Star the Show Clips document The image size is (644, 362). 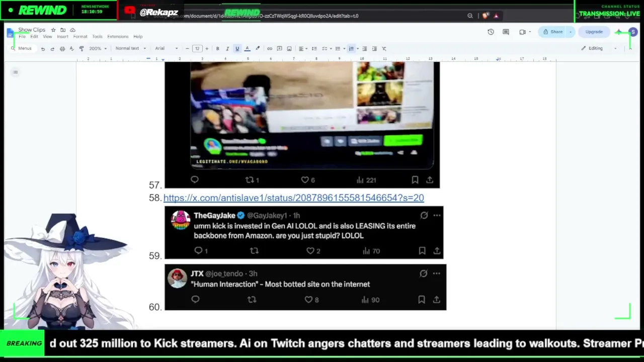(53, 30)
